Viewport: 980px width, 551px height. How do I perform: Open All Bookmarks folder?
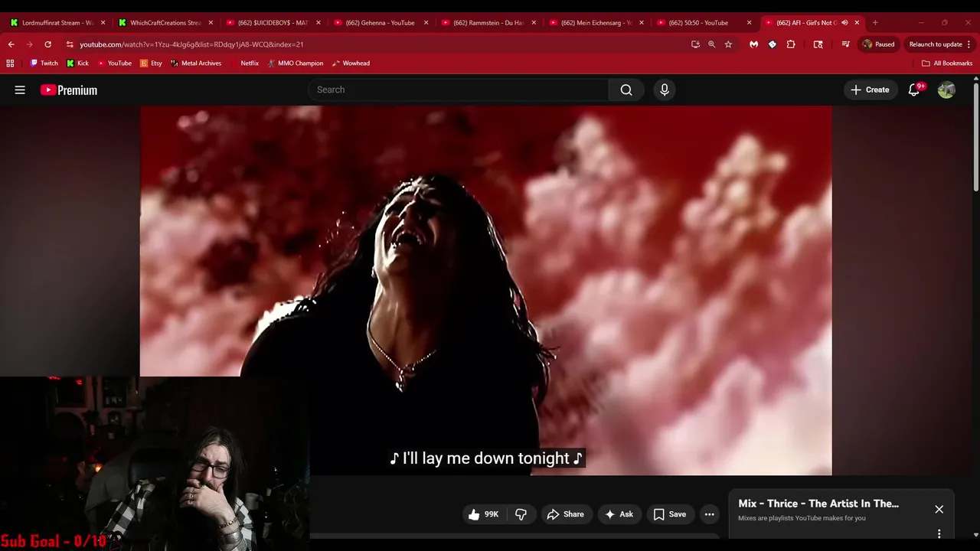[947, 64]
